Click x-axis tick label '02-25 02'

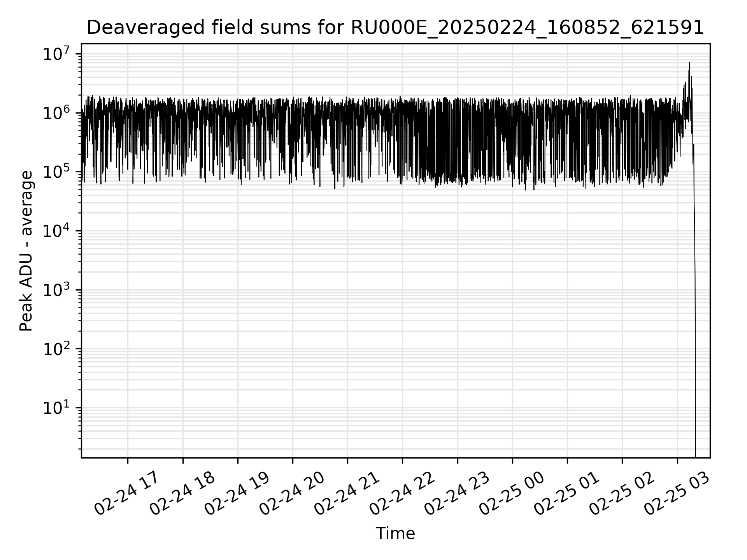coord(621,493)
